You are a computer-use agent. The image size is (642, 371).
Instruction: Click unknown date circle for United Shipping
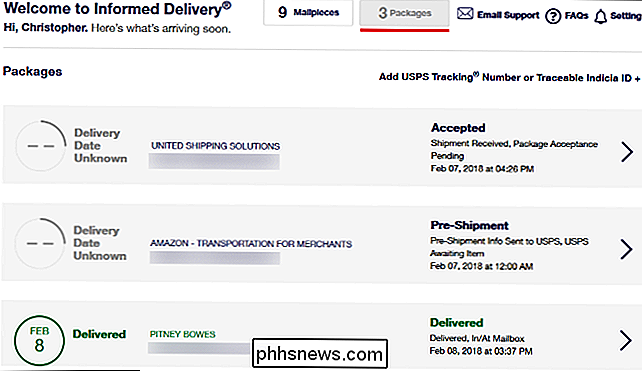tap(41, 146)
